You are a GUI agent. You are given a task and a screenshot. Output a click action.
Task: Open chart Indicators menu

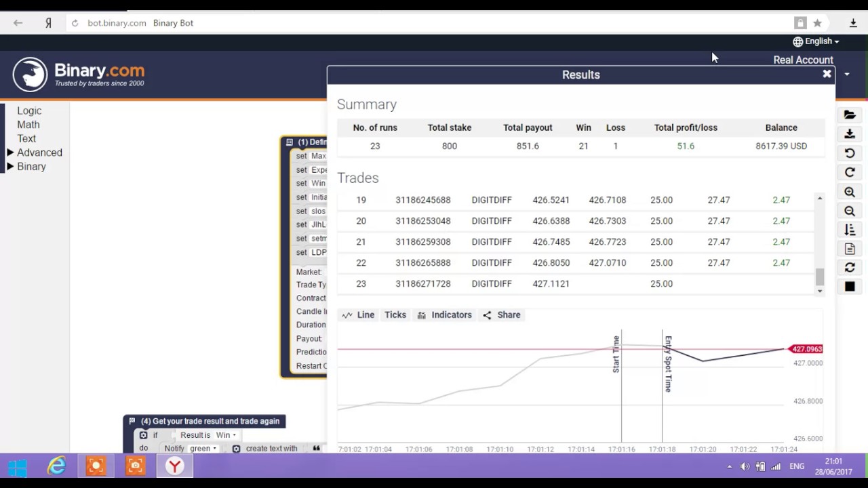pyautogui.click(x=444, y=314)
